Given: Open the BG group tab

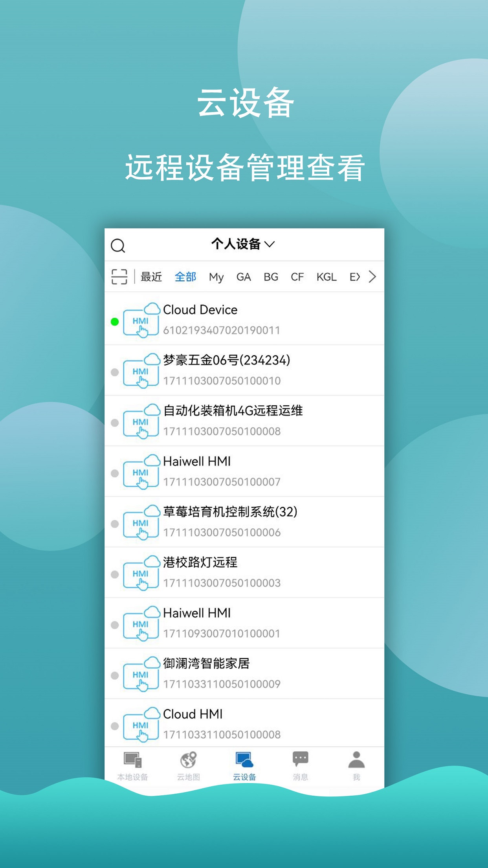Looking at the screenshot, I should pyautogui.click(x=271, y=277).
